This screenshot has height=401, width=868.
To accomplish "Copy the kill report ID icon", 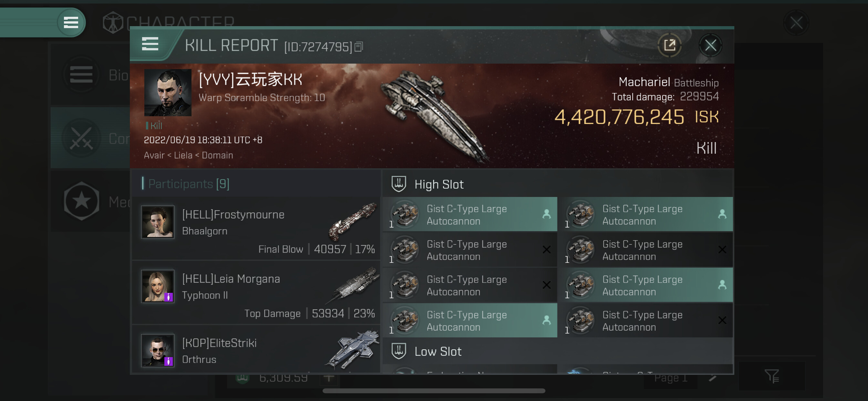I will (359, 47).
